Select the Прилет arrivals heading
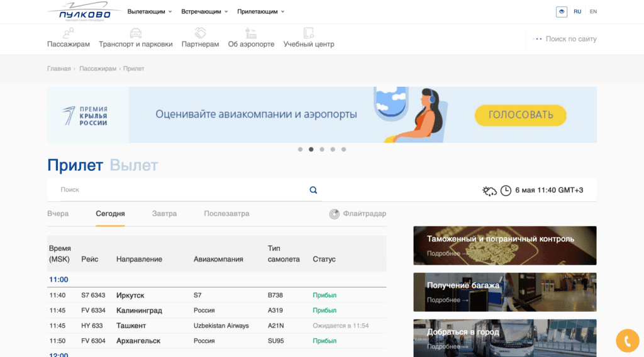The height and width of the screenshot is (357, 644). (75, 165)
